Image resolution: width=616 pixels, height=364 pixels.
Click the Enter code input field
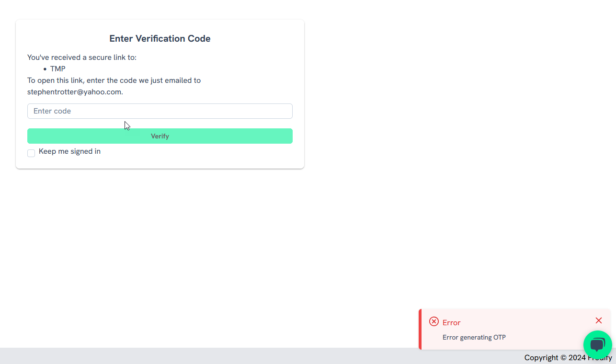click(x=160, y=111)
